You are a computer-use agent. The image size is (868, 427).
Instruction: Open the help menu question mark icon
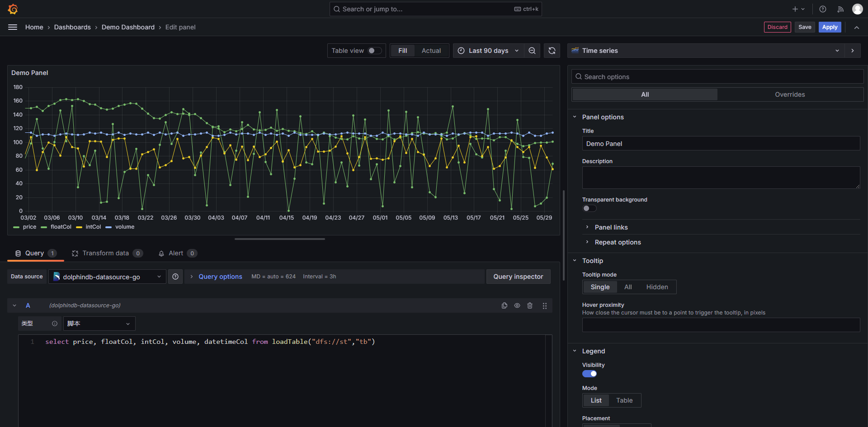[x=822, y=9]
